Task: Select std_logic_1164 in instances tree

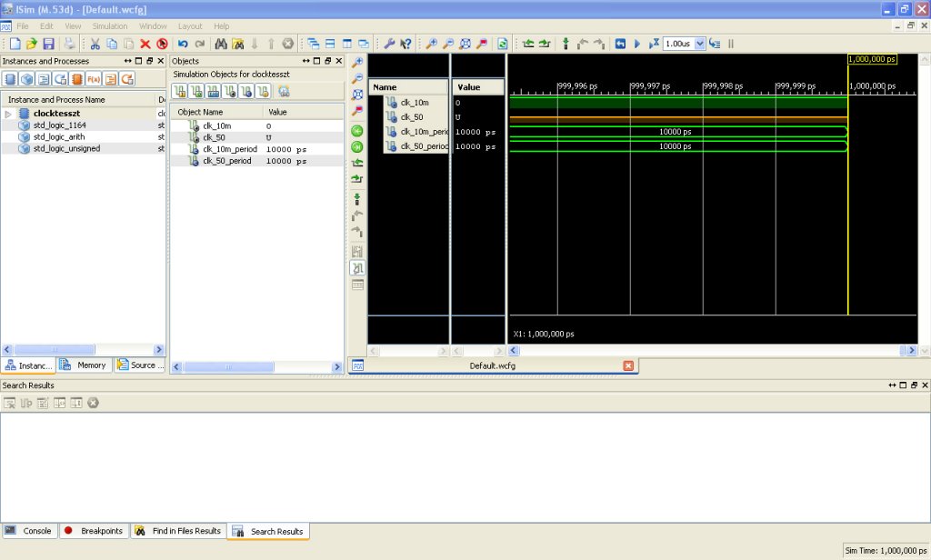Action: point(59,125)
